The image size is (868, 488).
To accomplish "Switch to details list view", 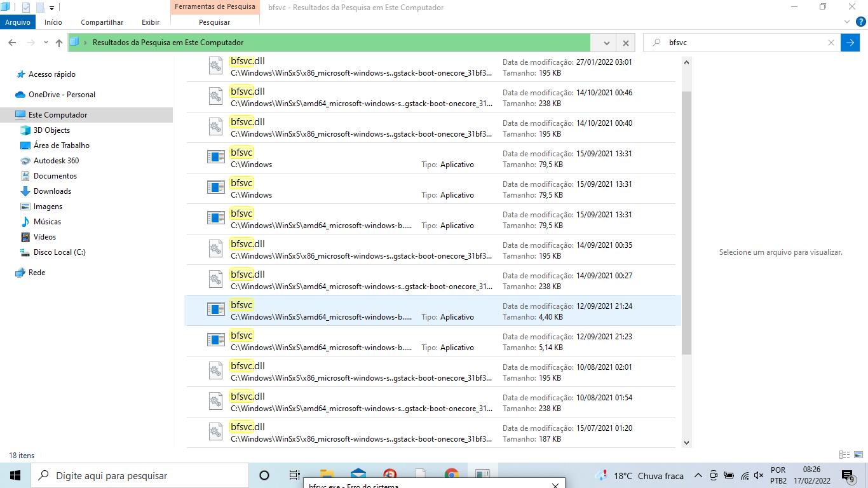I will [x=844, y=455].
